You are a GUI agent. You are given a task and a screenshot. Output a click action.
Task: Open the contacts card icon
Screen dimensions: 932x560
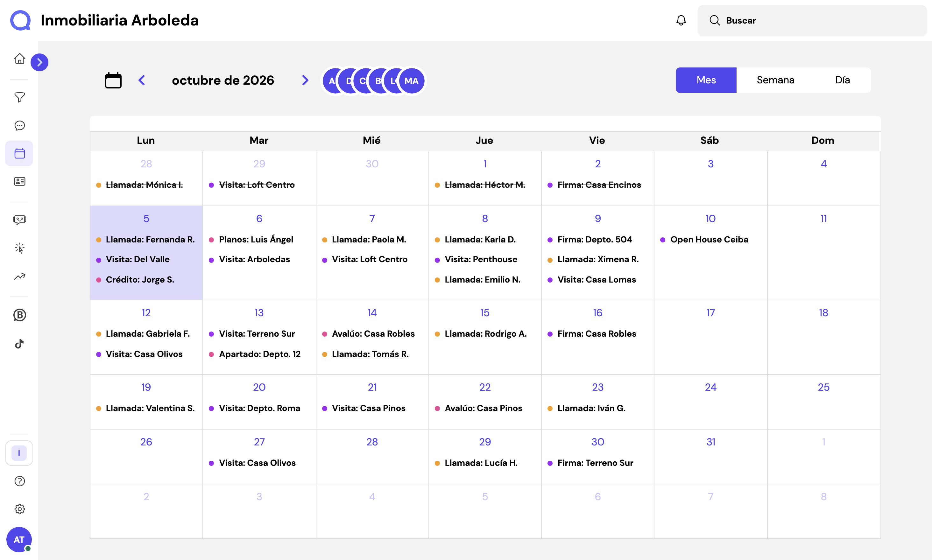point(20,181)
